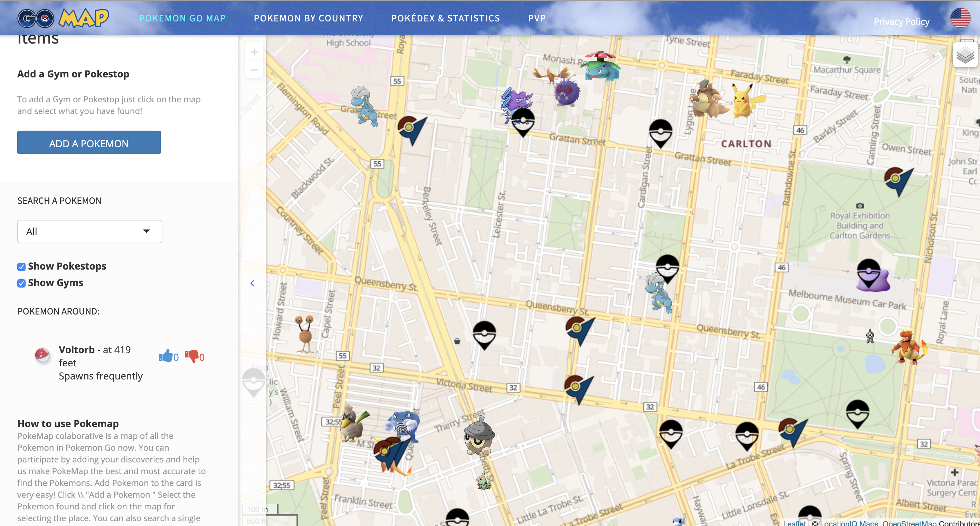Select the Unown marker in Carlton Gardens
Screen dimensions: 980x526
click(x=870, y=336)
